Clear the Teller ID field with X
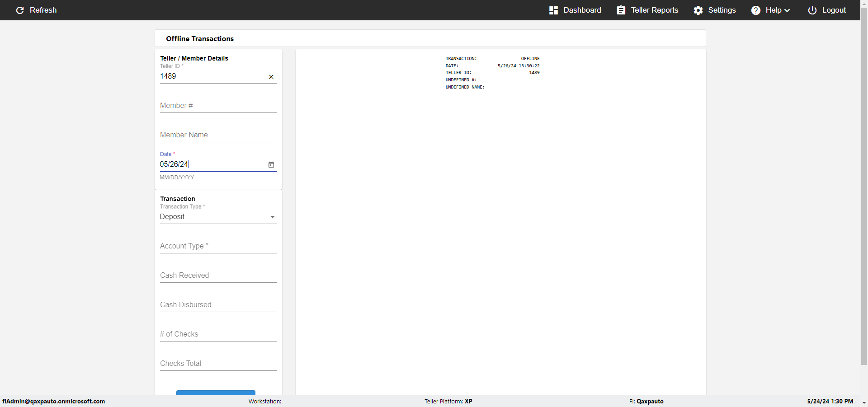The width and height of the screenshot is (868, 407). pyautogui.click(x=271, y=77)
